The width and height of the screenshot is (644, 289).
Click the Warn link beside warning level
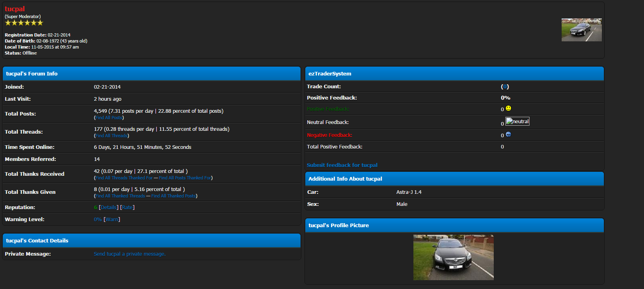pyautogui.click(x=112, y=220)
